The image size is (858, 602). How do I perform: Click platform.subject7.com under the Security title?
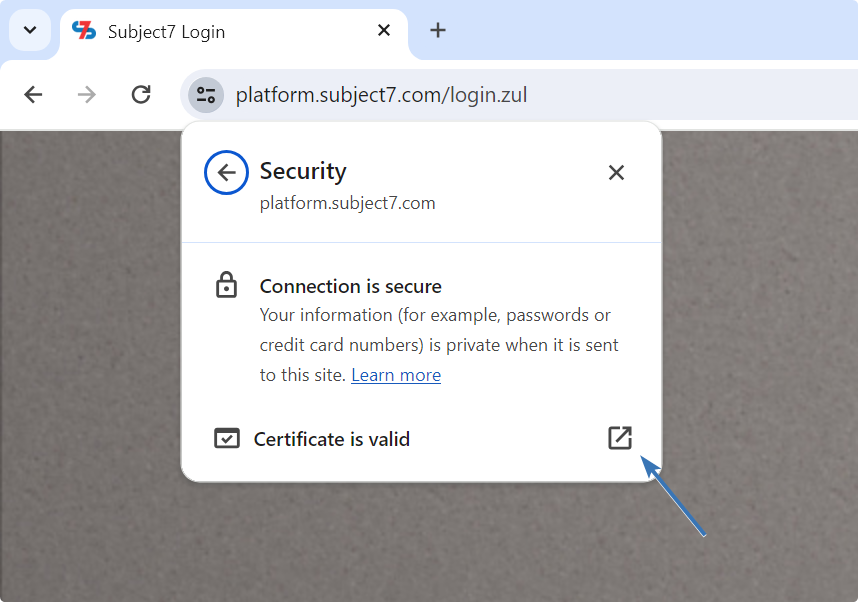point(347,203)
